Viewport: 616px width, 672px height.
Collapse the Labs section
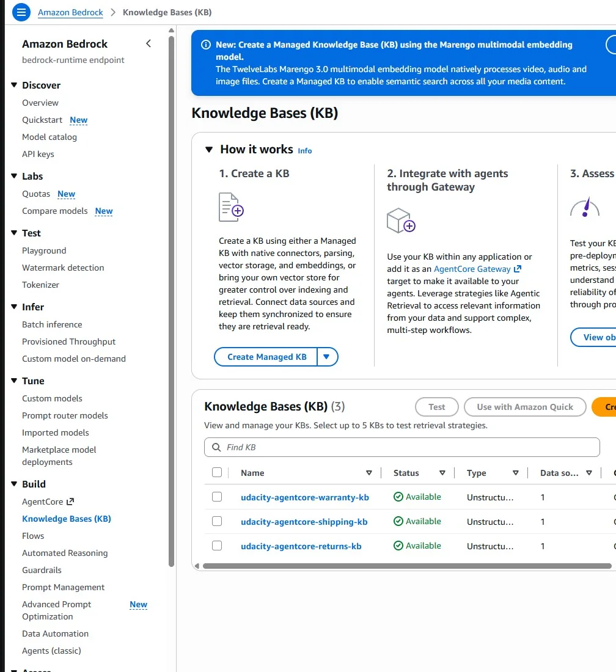(x=14, y=176)
